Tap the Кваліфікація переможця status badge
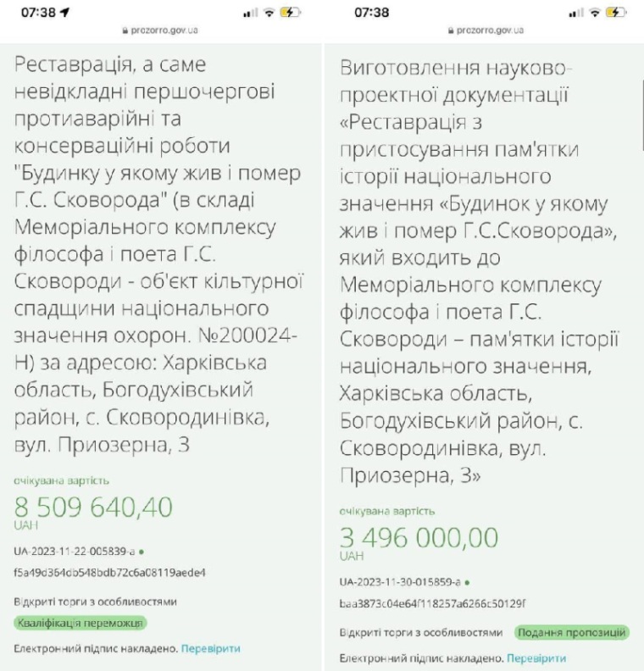The image size is (644, 671). 80,623
